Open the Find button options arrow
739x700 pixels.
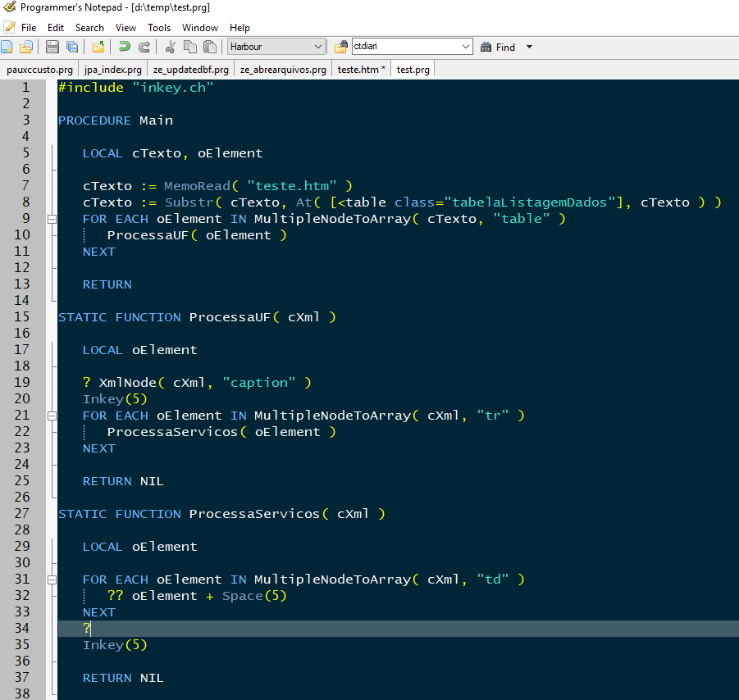(x=529, y=48)
